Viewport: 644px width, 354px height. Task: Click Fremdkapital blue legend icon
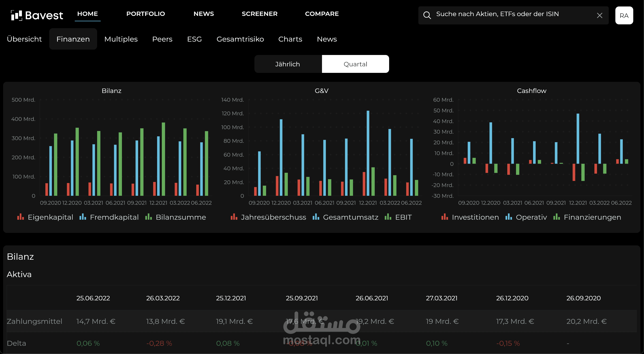83,217
